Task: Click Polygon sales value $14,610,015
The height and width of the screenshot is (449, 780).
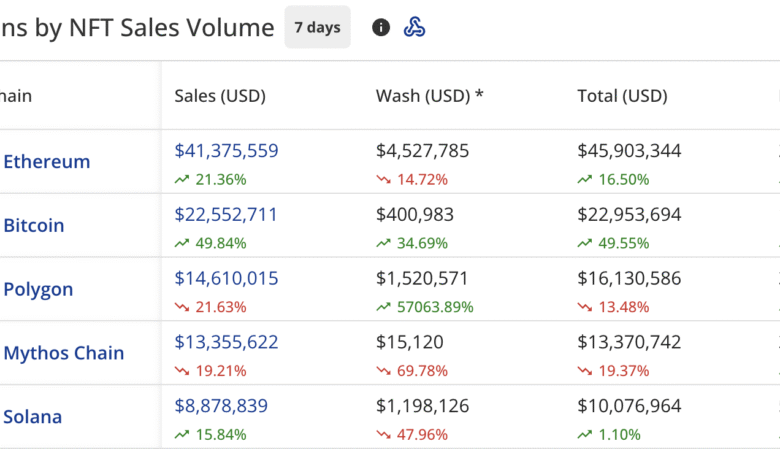Action: click(x=226, y=278)
